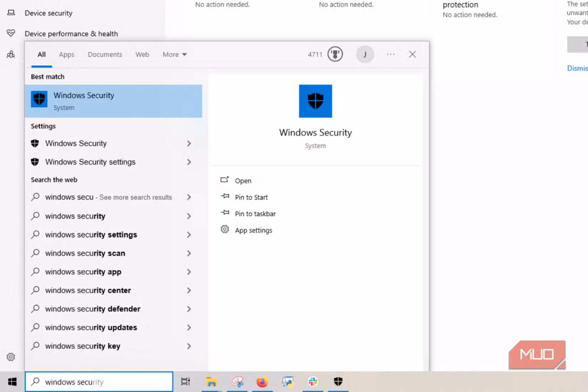Click Device security laptop icon in sidebar

(11, 13)
